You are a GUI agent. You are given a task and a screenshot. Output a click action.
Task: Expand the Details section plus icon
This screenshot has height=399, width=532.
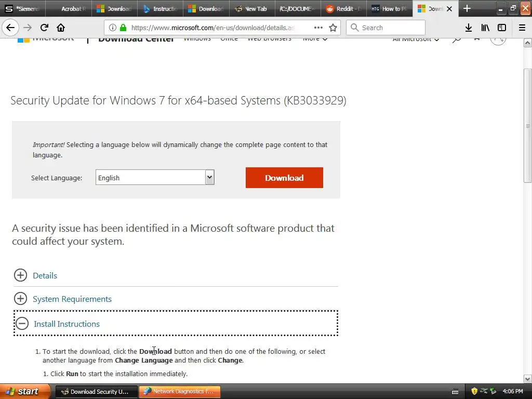click(x=20, y=275)
